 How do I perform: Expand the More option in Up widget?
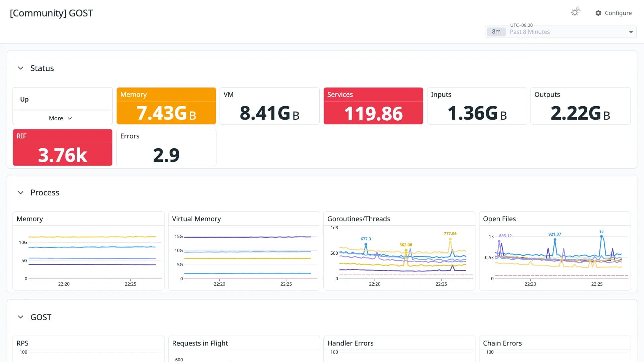pos(60,118)
